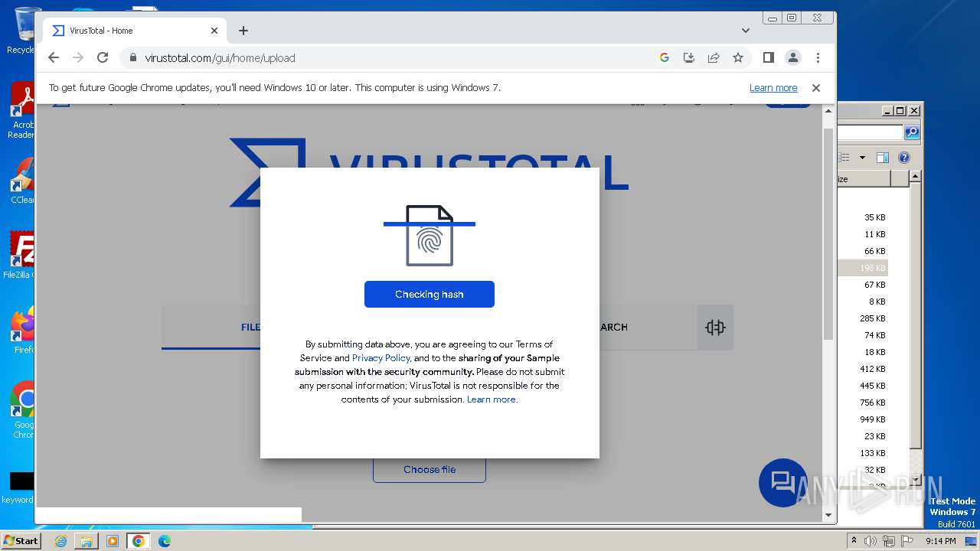
Task: Open Windows Media Player from the taskbar
Action: pos(113,541)
